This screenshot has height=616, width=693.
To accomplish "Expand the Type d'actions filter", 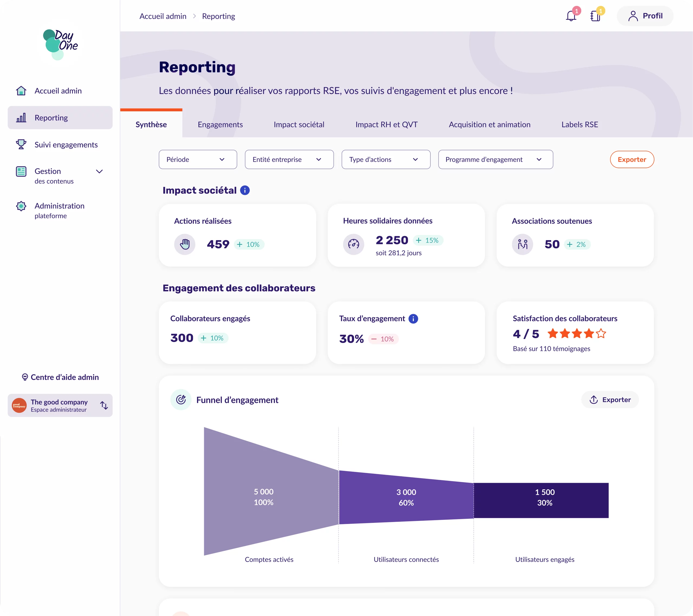I will pos(385,159).
